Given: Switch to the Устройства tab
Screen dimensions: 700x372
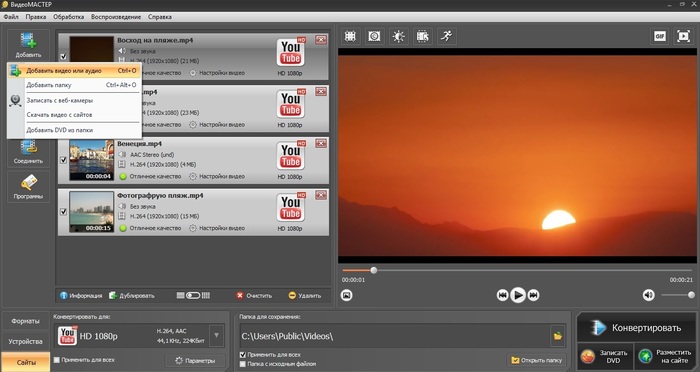Looking at the screenshot, I should point(25,342).
